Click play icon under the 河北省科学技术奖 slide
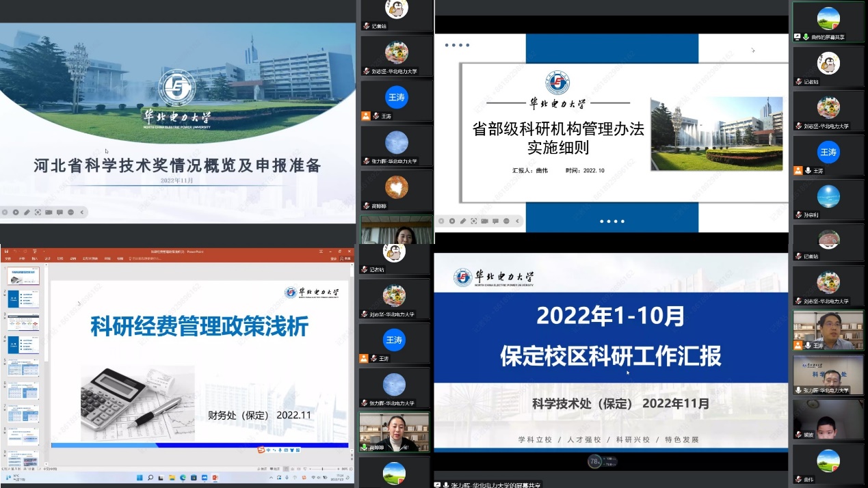This screenshot has height=488, width=868. coord(15,213)
